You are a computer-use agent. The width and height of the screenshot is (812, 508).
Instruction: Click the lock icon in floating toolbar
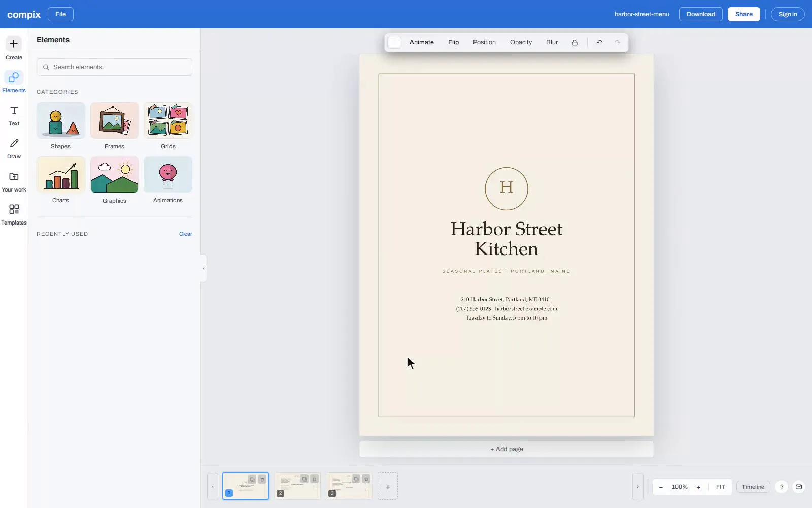click(x=574, y=42)
